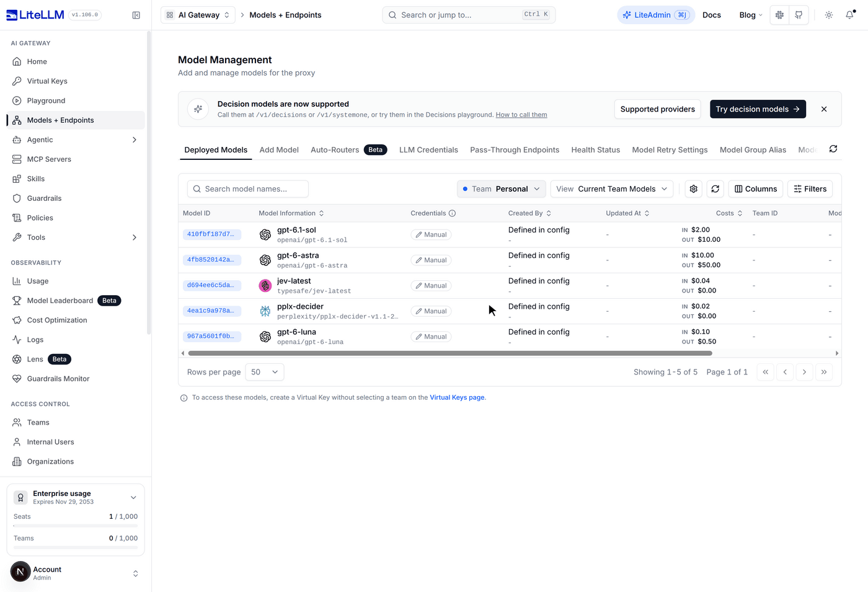This screenshot has width=868, height=592.
Task: Open Cost Optimization in the sidebar
Action: tap(76, 320)
